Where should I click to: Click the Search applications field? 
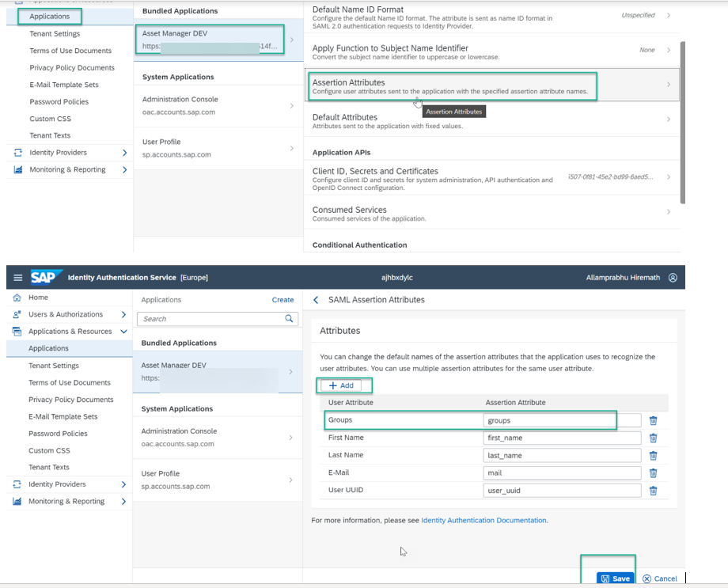218,319
